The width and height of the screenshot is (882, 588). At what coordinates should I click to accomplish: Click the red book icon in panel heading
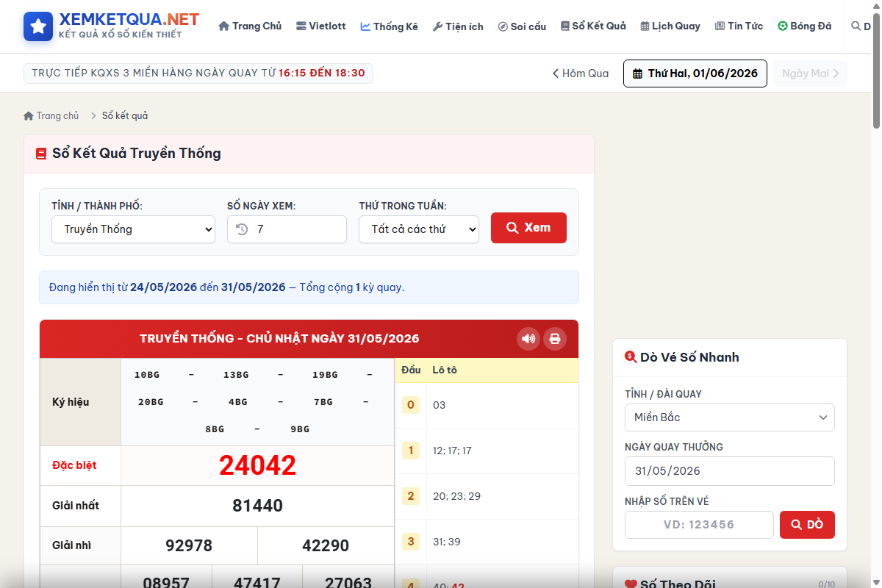tap(41, 154)
